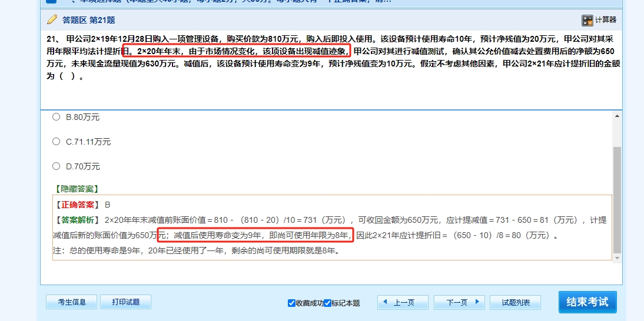Collapse the answer with 【隐藏答案】
644x321 pixels.
[77, 189]
